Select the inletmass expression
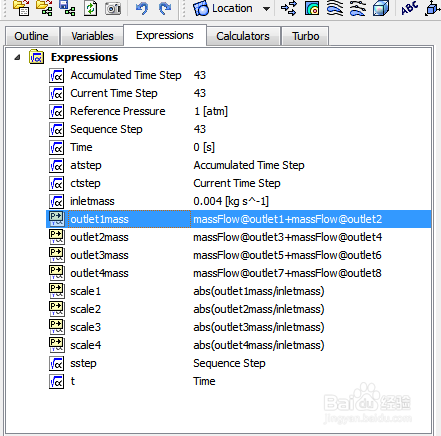441x436 pixels. [92, 201]
